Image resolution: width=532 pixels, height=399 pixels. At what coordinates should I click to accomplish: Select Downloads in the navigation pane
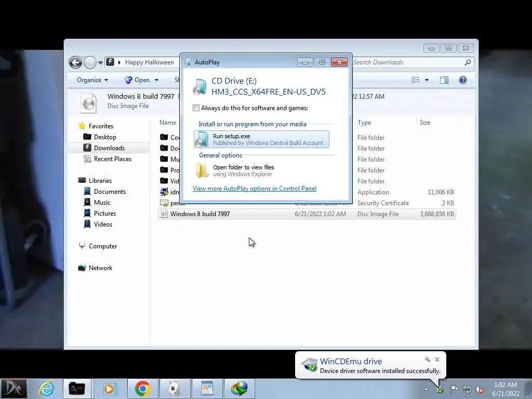point(109,148)
